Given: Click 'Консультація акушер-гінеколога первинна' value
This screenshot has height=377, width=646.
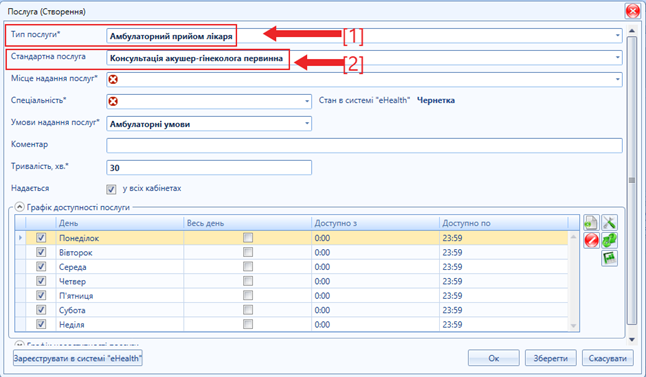Looking at the screenshot, I should pos(196,58).
